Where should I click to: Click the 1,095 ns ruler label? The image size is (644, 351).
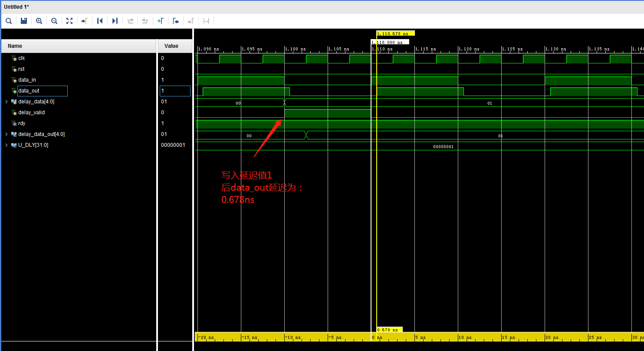252,49
